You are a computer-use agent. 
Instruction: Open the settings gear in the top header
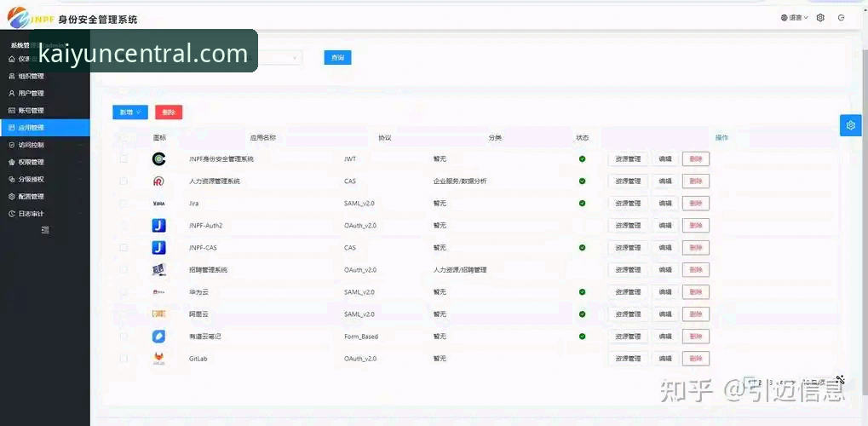820,18
